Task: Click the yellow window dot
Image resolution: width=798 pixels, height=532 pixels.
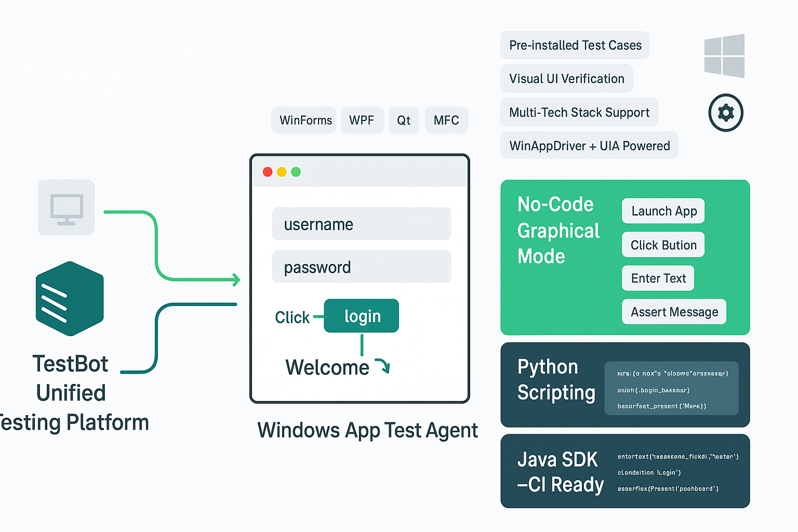Action: (x=282, y=172)
